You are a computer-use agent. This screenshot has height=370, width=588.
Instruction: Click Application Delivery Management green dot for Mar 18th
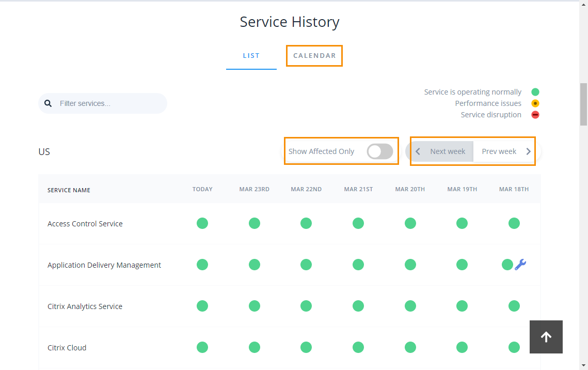click(x=507, y=265)
